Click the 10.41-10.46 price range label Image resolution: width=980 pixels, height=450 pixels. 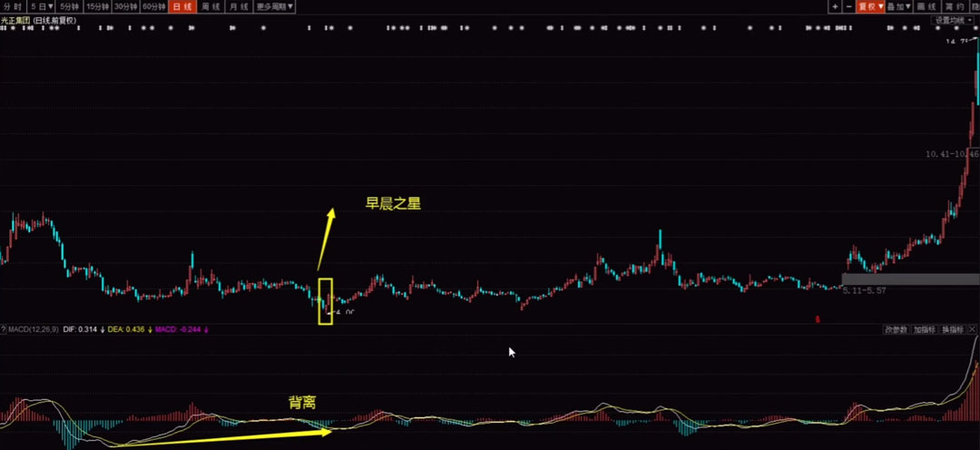[x=953, y=153]
